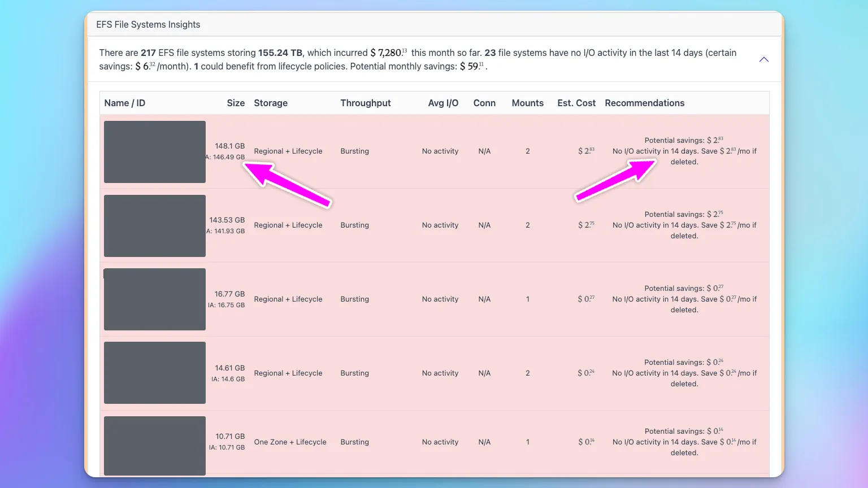This screenshot has height=488, width=868.
Task: Click the IA: 14.6 GB value
Action: [228, 379]
